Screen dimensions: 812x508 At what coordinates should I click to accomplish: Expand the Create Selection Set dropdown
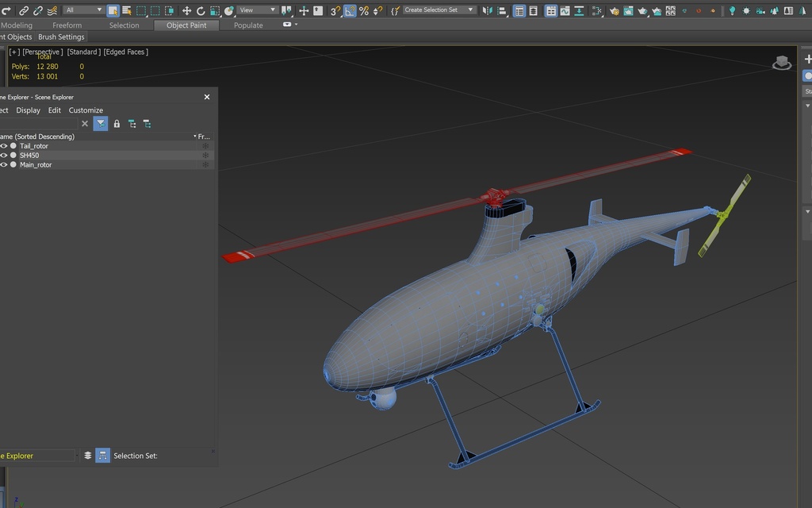439,10
